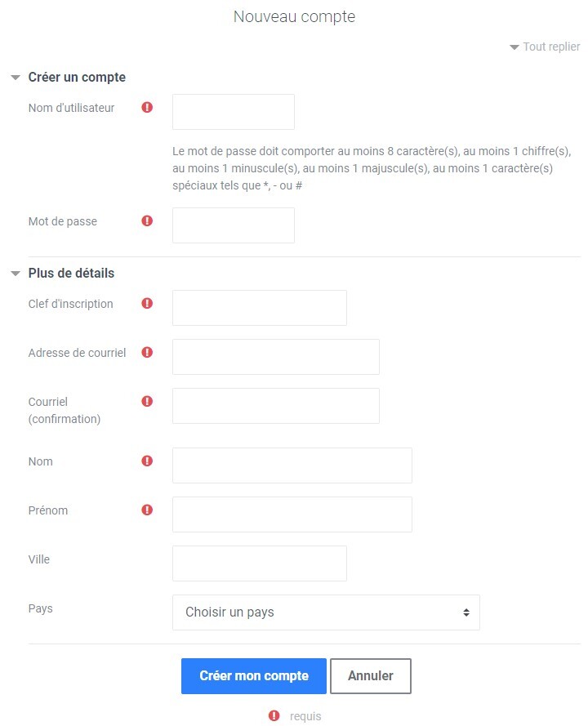
Task: Focus the Mot de passe input field
Action: click(x=234, y=225)
